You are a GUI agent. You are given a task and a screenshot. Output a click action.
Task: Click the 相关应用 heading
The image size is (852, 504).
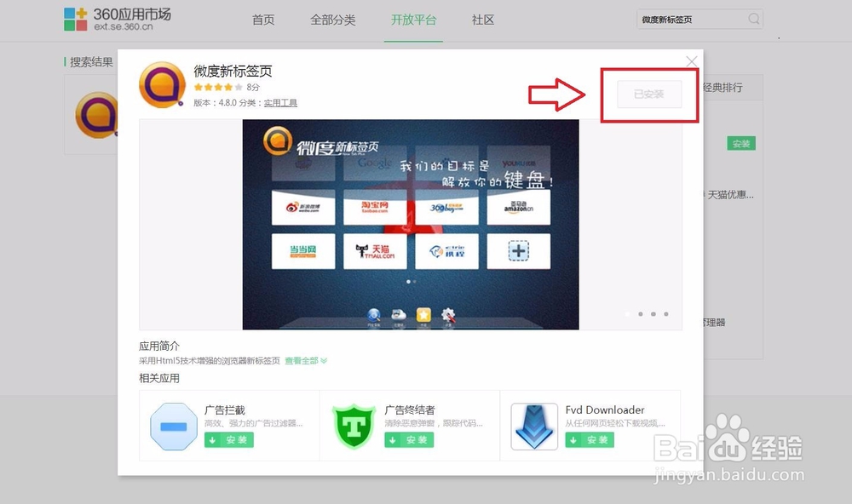click(x=159, y=378)
